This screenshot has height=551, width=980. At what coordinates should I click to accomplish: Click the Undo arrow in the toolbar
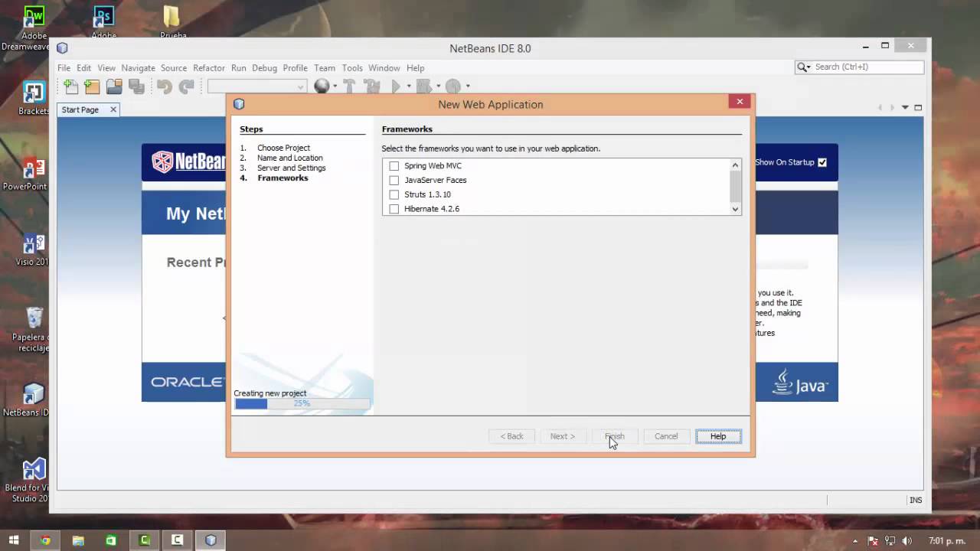point(165,86)
